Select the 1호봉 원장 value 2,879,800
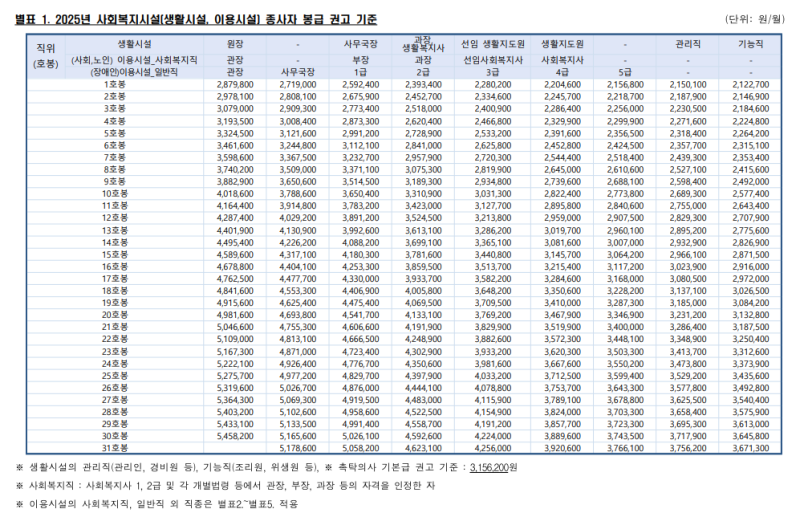The width and height of the screenshot is (800, 513). (235, 85)
